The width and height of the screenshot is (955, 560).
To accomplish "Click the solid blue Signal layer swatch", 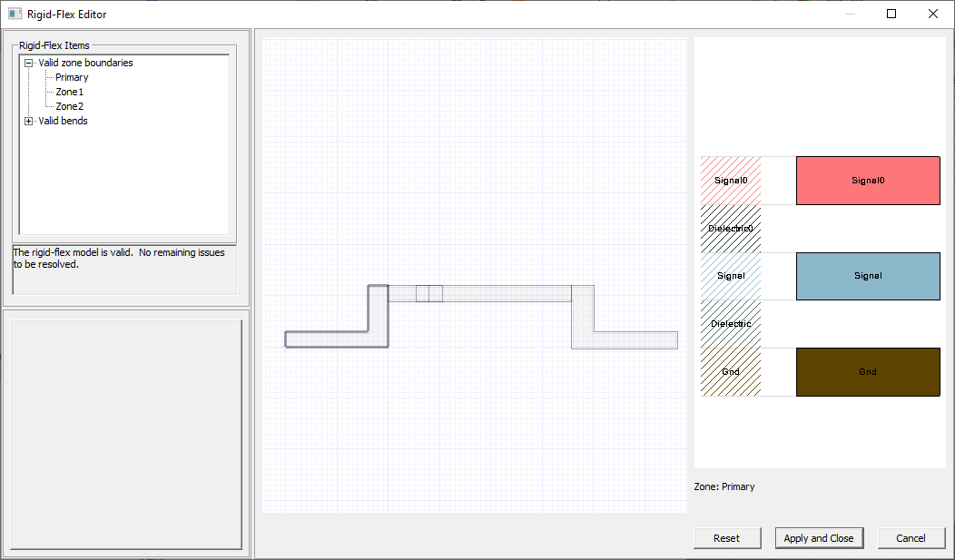I will [867, 276].
